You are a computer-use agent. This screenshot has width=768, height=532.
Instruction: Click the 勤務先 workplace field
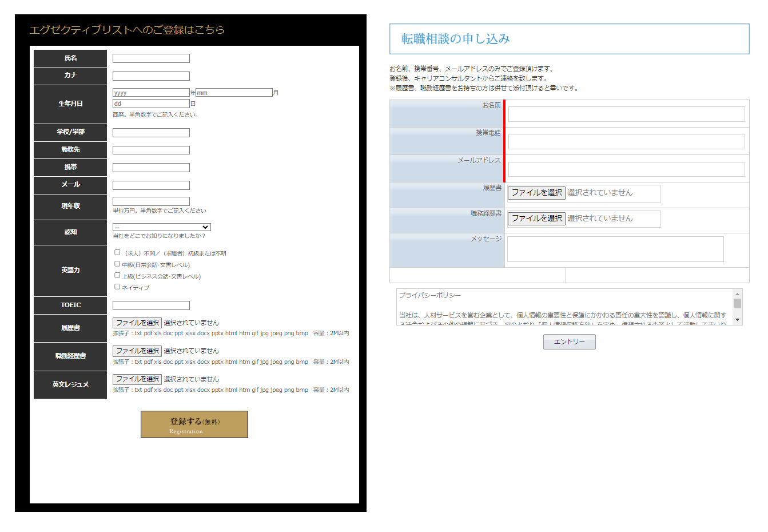click(x=151, y=150)
